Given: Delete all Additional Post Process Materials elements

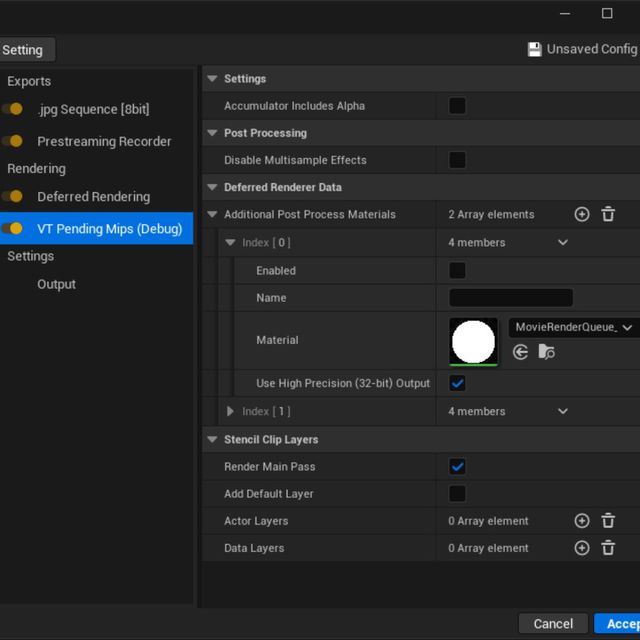Looking at the screenshot, I should pos(608,214).
